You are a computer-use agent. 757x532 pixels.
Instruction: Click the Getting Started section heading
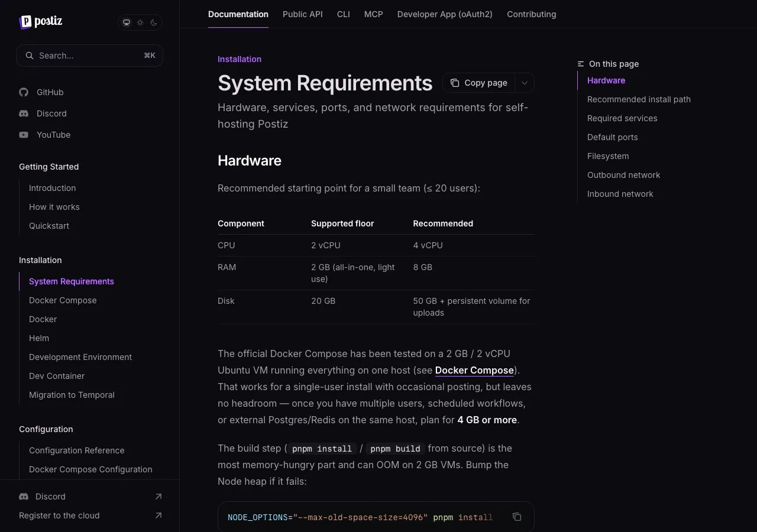coord(48,167)
